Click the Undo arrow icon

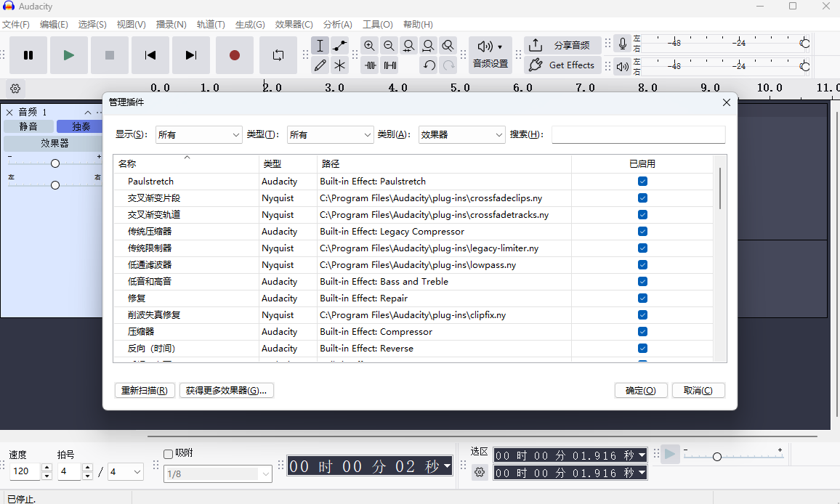(429, 65)
